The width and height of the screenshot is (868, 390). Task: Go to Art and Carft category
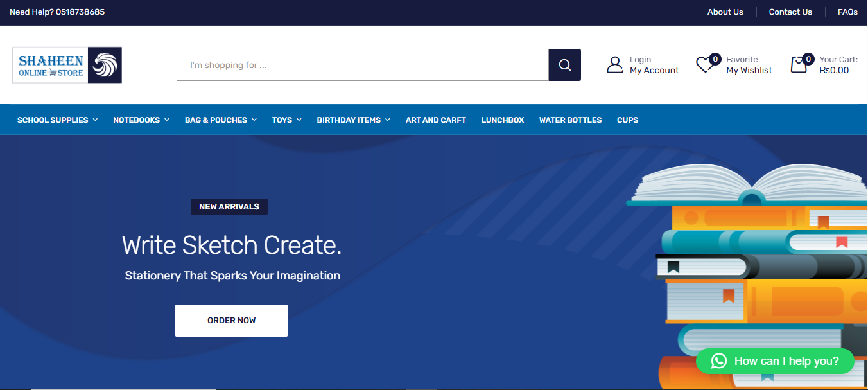click(x=435, y=120)
